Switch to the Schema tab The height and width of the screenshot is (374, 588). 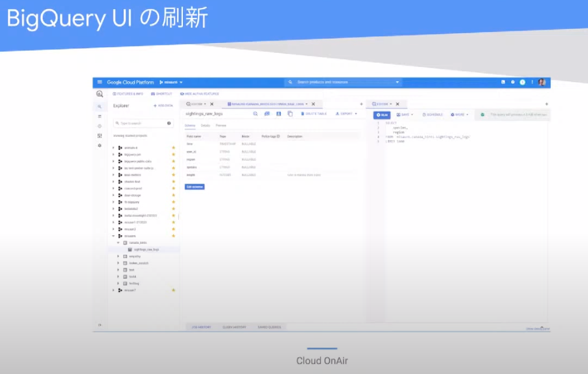190,125
